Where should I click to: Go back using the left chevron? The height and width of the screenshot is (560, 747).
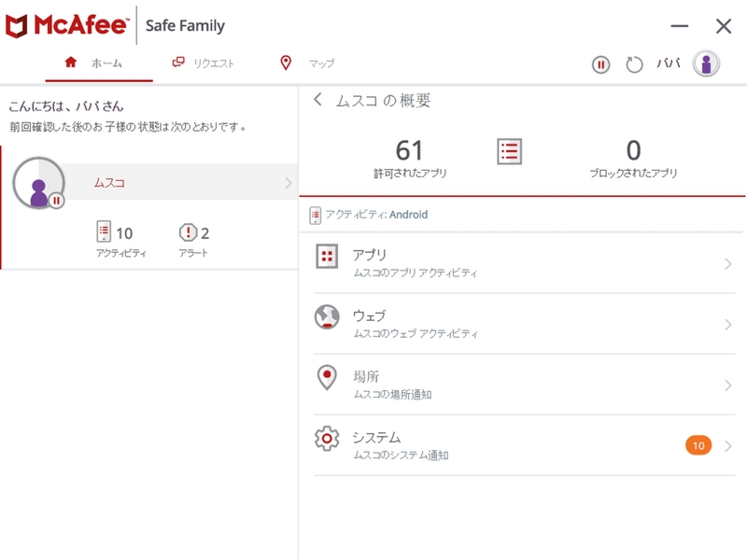point(318,100)
